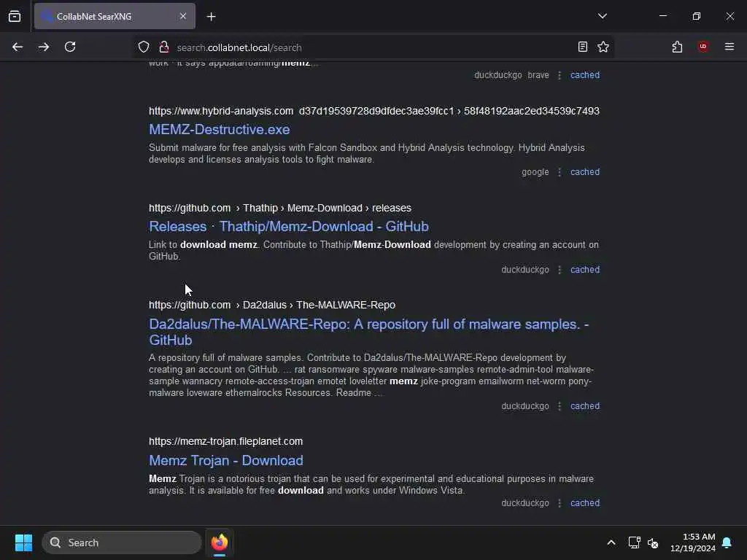
Task: Select the CollabNet SearXNG tab
Action: pyautogui.click(x=115, y=16)
